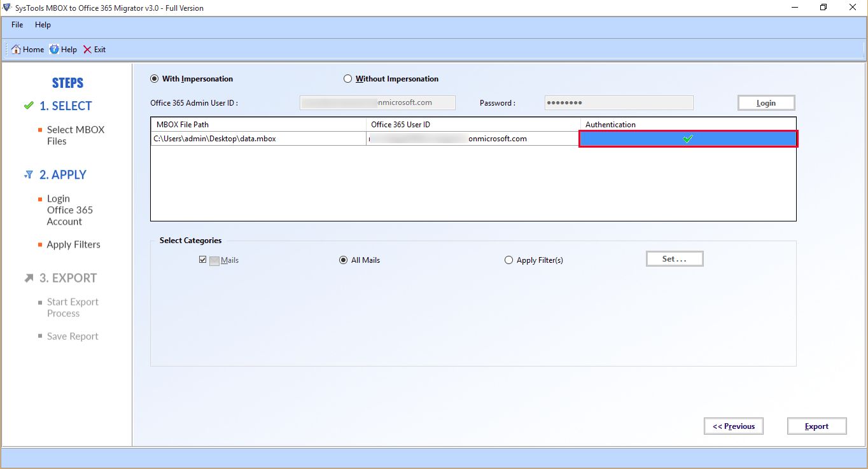This screenshot has height=469, width=868.
Task: Click the Mails category icon
Action: 214,260
